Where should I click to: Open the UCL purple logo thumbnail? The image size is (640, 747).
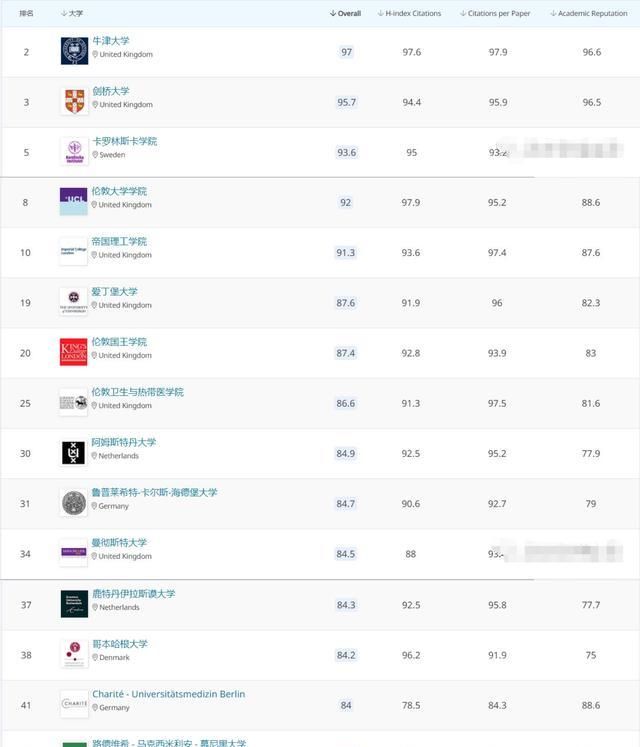click(73, 202)
